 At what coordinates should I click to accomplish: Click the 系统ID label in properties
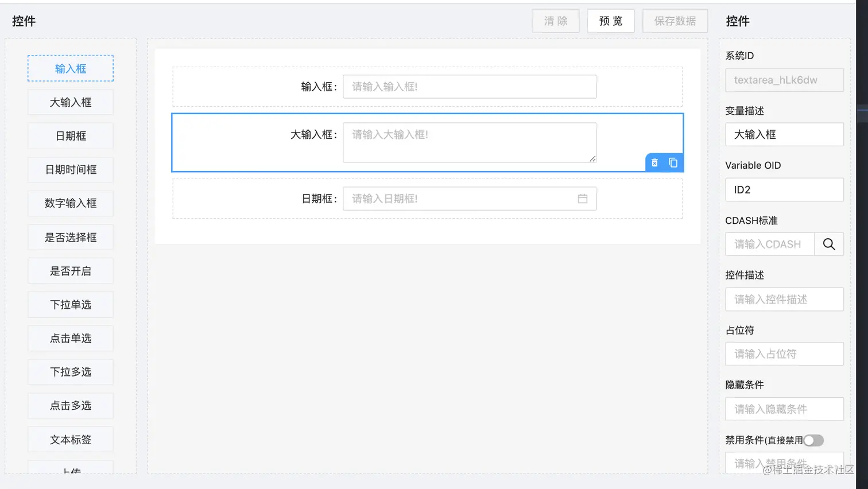739,56
